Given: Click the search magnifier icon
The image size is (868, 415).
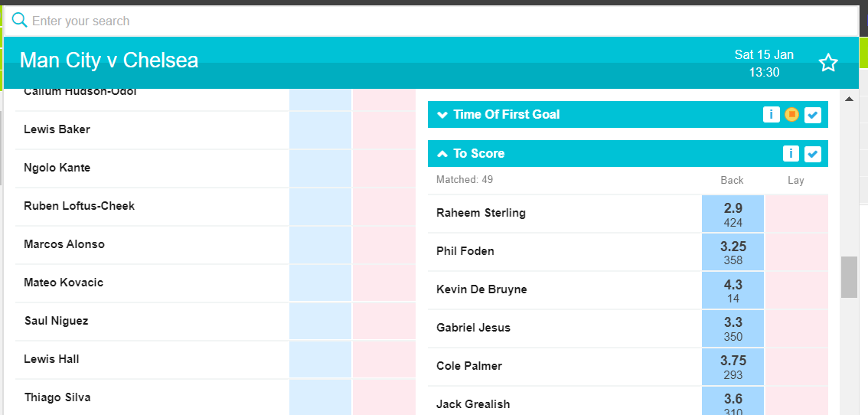Looking at the screenshot, I should click(x=19, y=21).
